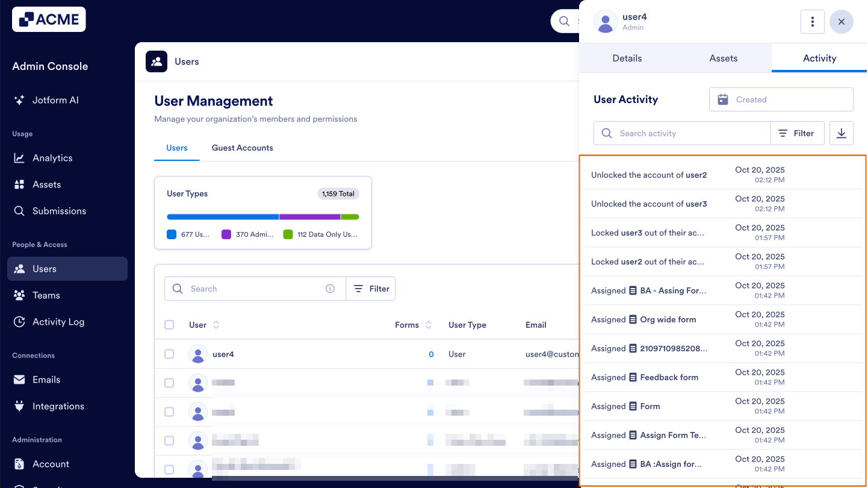This screenshot has width=868, height=488.
Task: Download the user activity list
Action: point(841,133)
